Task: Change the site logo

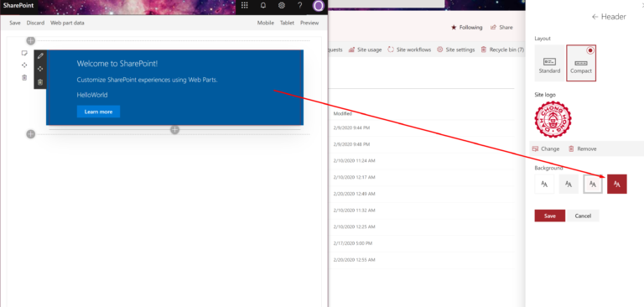Action: 546,148
